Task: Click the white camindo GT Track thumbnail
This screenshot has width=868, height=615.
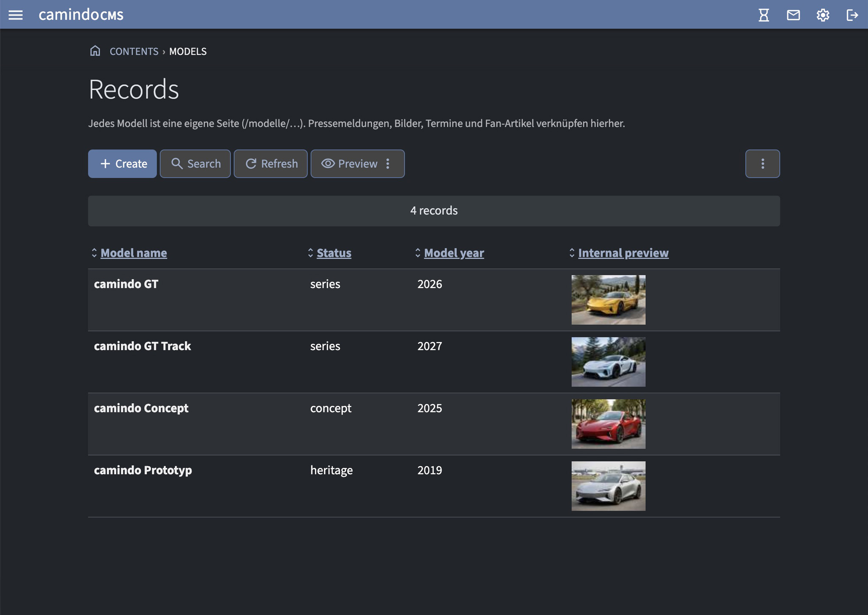Action: click(x=608, y=362)
